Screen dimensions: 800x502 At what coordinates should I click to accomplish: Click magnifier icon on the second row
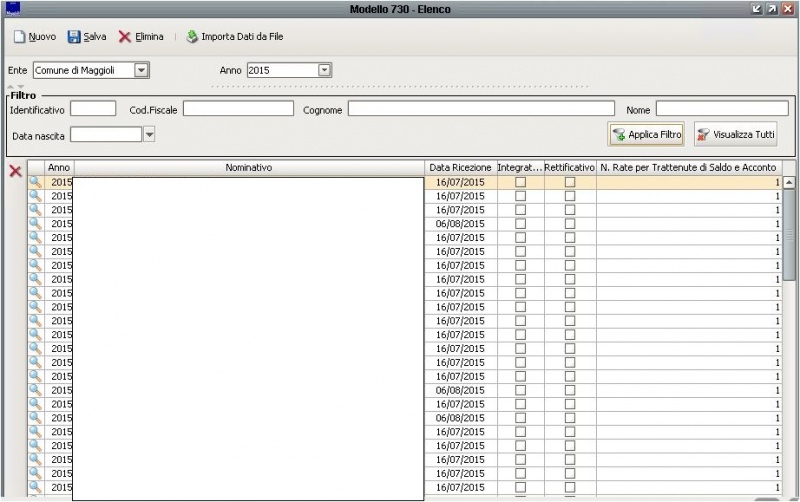[x=35, y=197]
